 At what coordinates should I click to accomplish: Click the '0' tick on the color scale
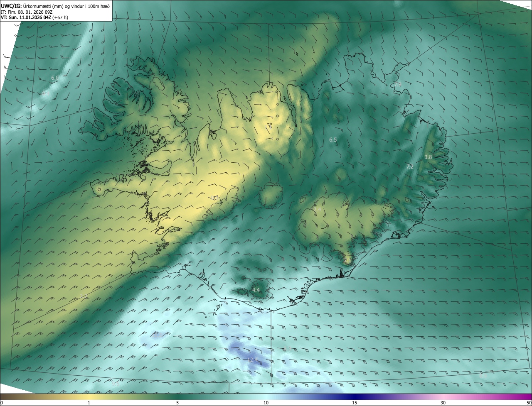2,403
